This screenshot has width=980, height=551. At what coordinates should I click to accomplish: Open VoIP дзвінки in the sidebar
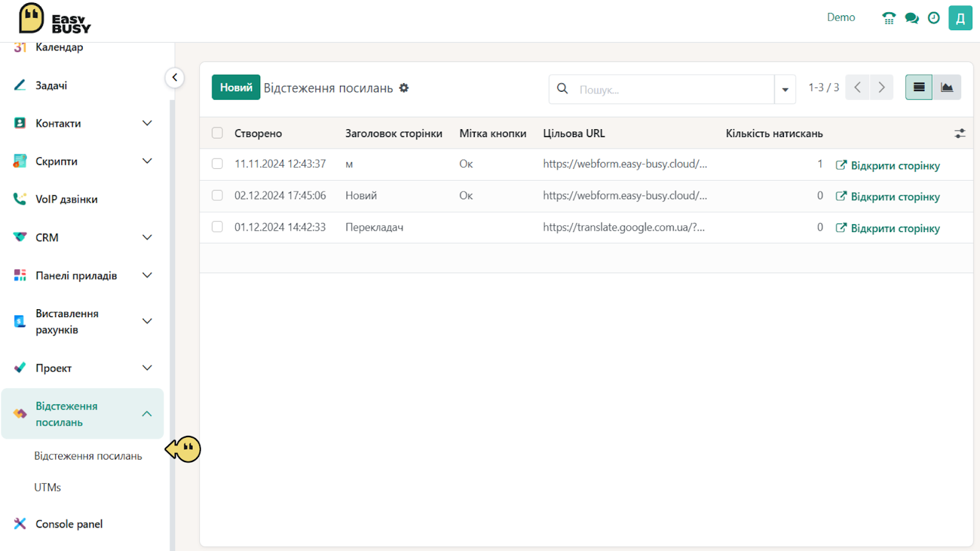pos(67,200)
